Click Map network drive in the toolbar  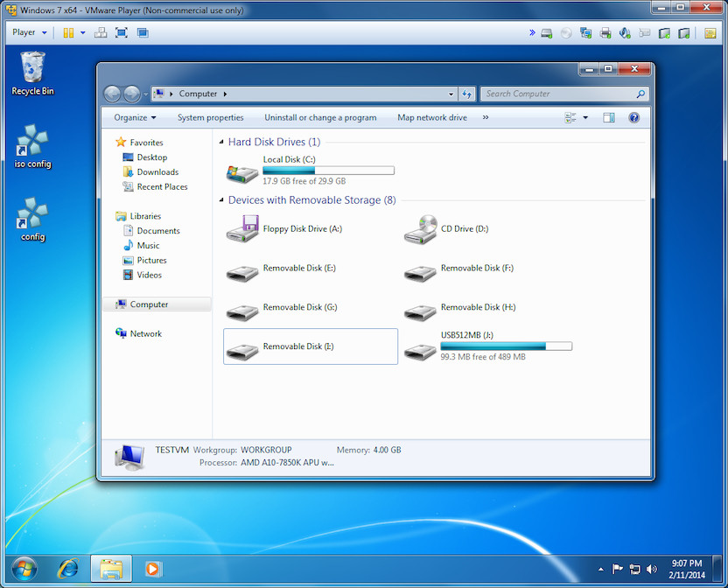431,117
